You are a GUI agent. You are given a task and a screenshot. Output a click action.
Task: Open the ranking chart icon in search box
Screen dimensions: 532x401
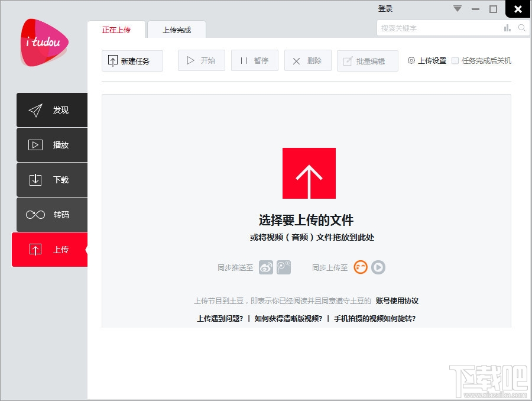click(507, 28)
